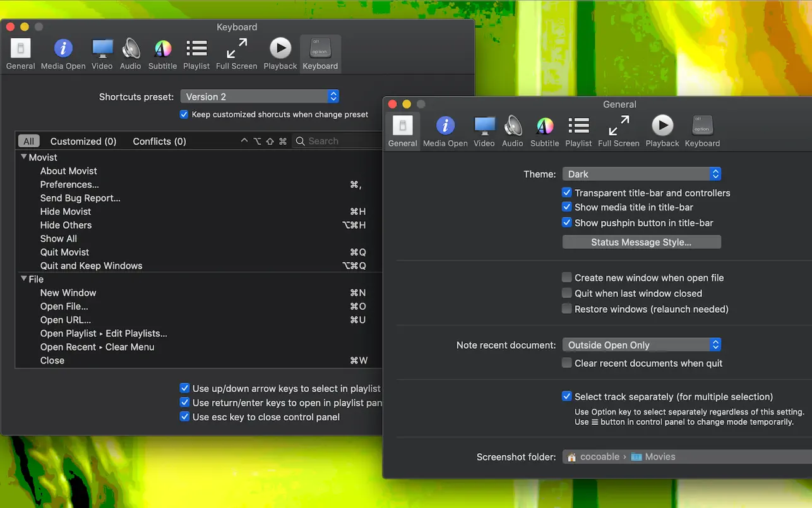This screenshot has height=508, width=812.
Task: Show Conflicts (0) filter tab
Action: [x=159, y=142]
